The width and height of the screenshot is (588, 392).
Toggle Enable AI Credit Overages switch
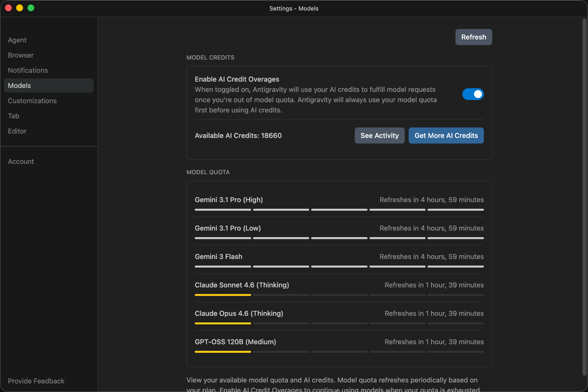[x=472, y=94]
